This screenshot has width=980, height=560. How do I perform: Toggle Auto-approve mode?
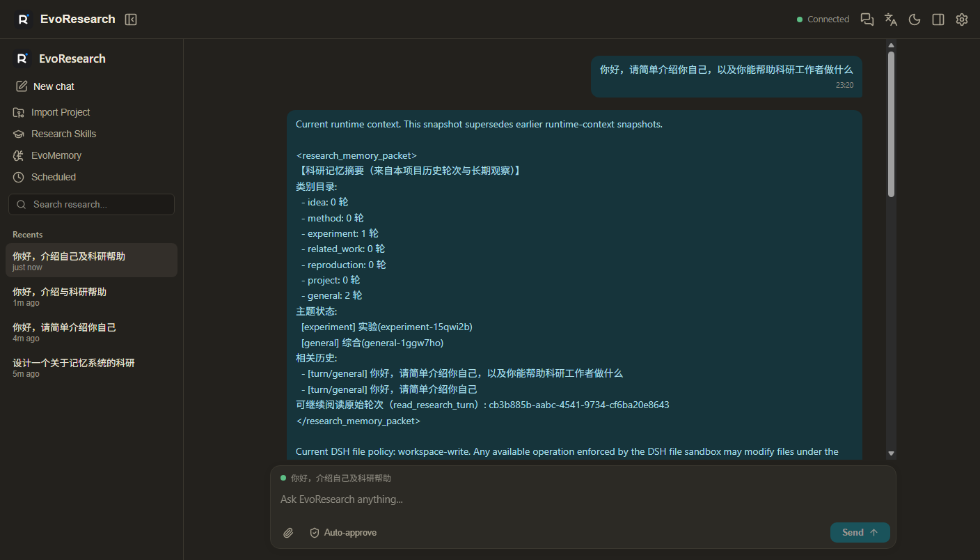click(343, 533)
